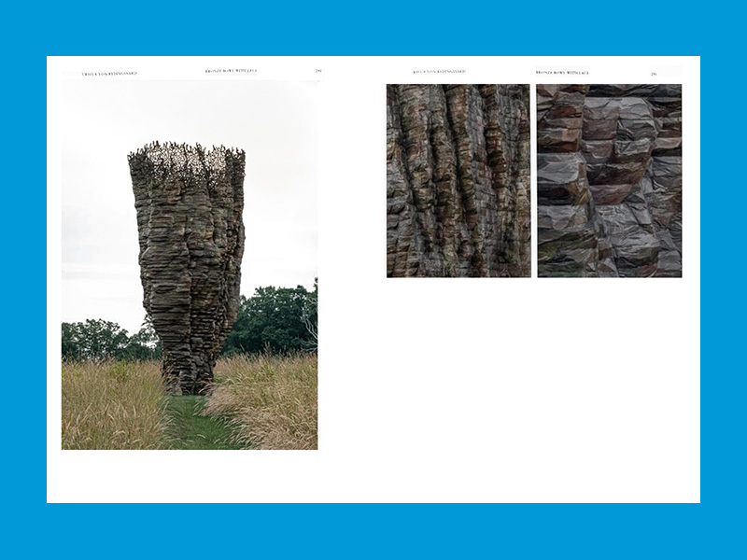Screen dimensions: 747x560
Task: Click the left page number in header
Action: (x=318, y=71)
